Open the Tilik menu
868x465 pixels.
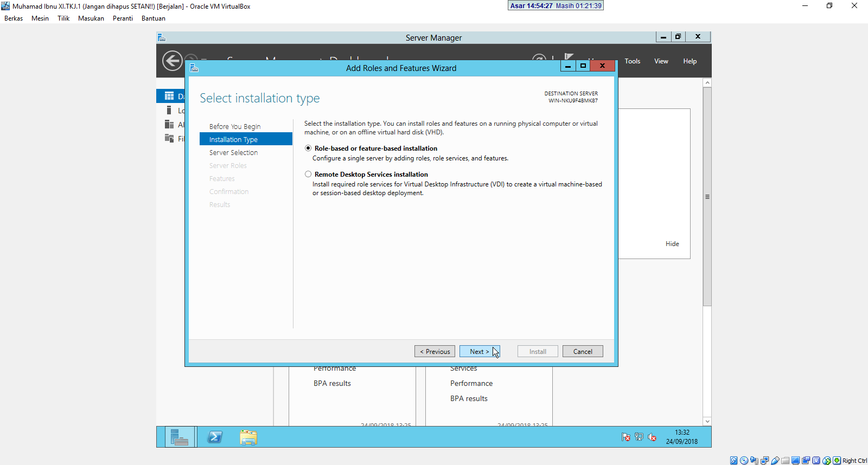tap(63, 18)
